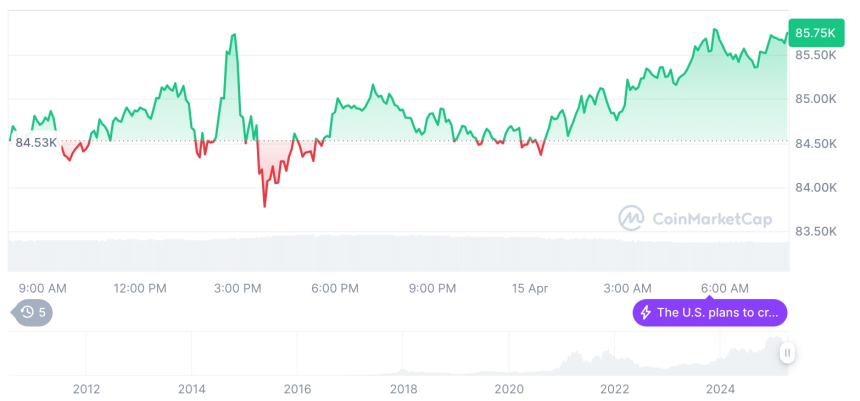Click the 85.00K price axis label
The width and height of the screenshot is (860, 401).
[x=816, y=99]
